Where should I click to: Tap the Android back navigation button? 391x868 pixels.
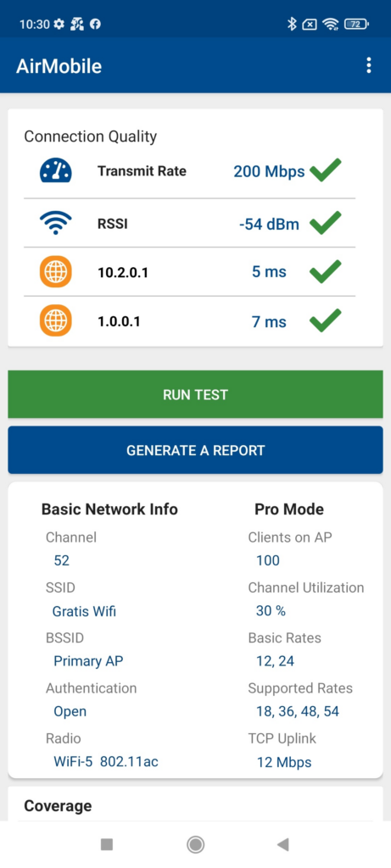283,844
